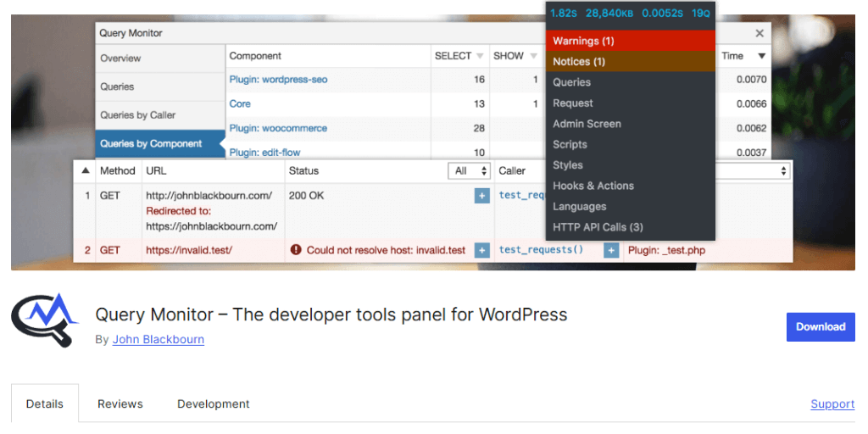The image size is (868, 434).
Task: Close the Query Monitor panel
Action: click(x=759, y=33)
